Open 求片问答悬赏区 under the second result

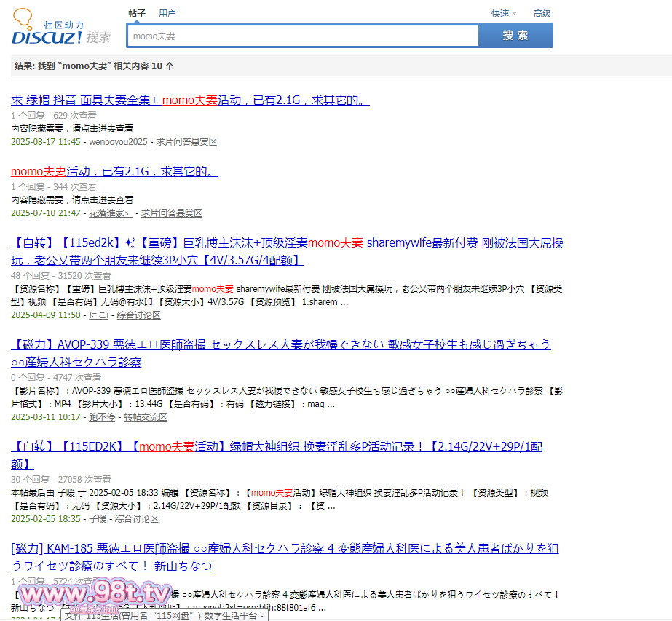pos(172,213)
